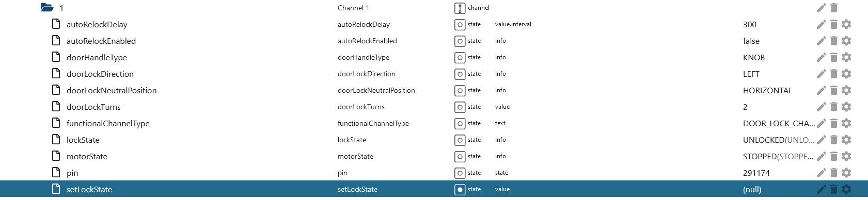The height and width of the screenshot is (200, 868).
Task: Open gear settings for doorLockTurns
Action: point(846,107)
